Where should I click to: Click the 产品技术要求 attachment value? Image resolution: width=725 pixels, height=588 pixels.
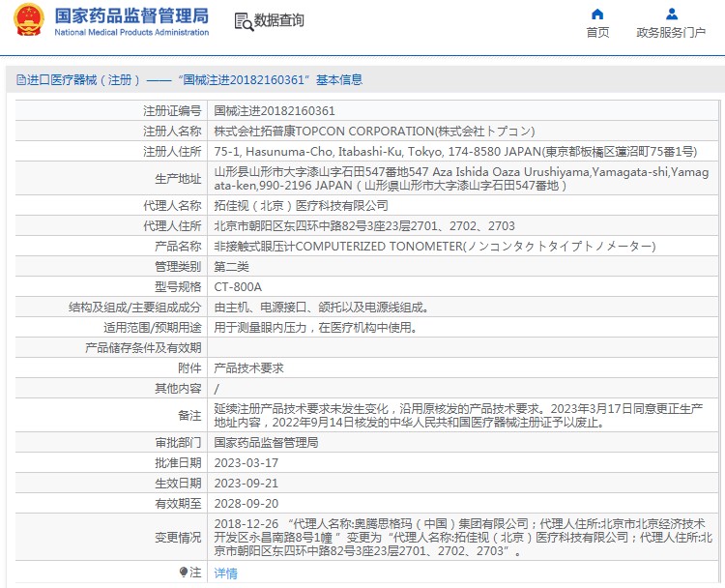[x=248, y=367]
